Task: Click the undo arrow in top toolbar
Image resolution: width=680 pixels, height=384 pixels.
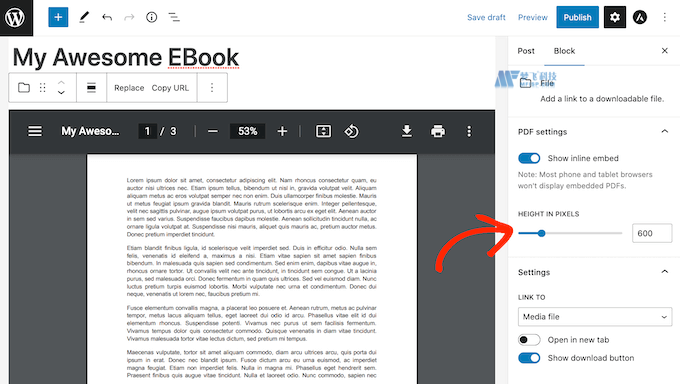Action: 107,17
